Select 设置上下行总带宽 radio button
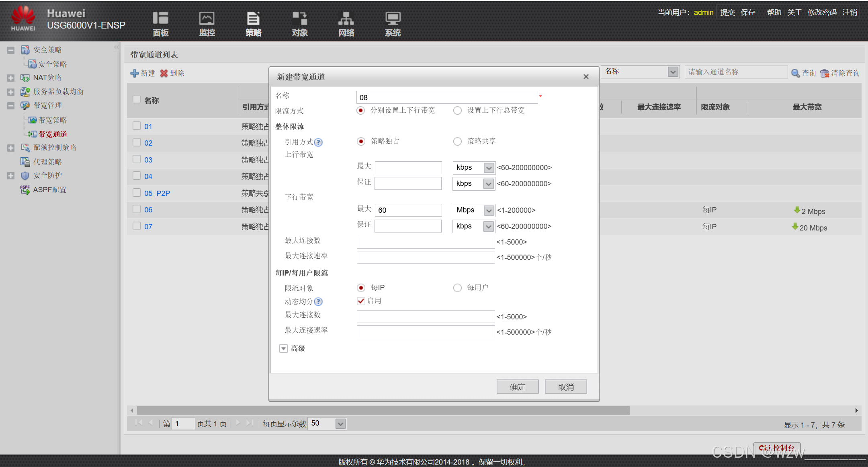The width and height of the screenshot is (868, 467). pyautogui.click(x=457, y=111)
